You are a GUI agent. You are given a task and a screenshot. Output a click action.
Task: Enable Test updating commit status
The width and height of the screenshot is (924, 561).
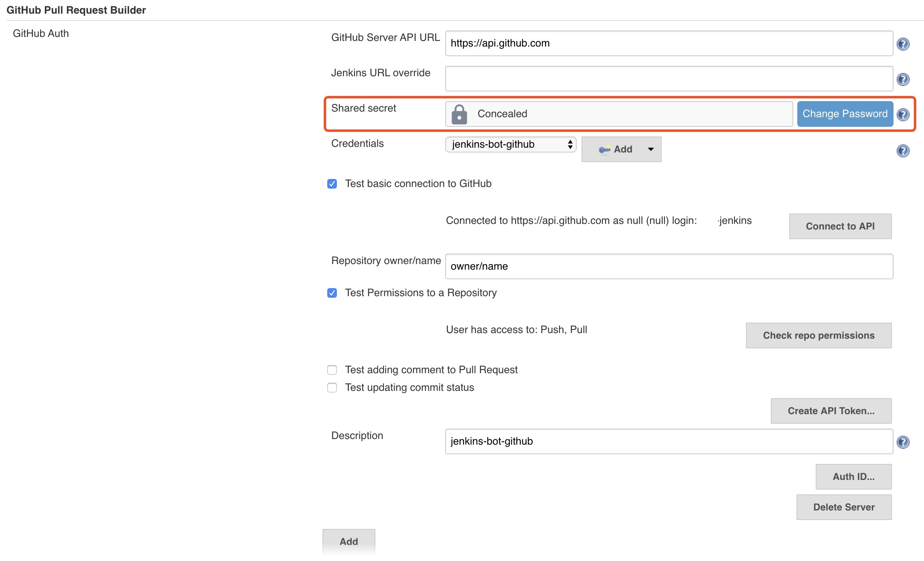click(x=332, y=388)
